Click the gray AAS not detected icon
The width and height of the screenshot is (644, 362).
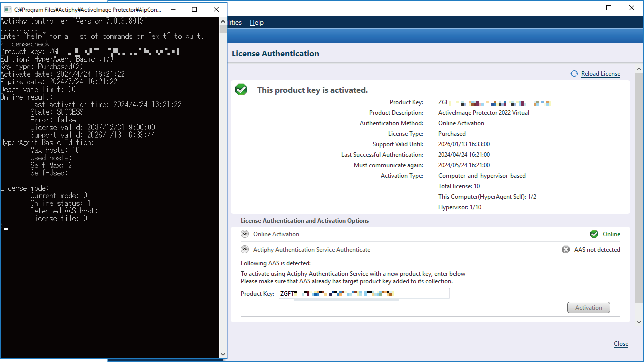coord(566,249)
